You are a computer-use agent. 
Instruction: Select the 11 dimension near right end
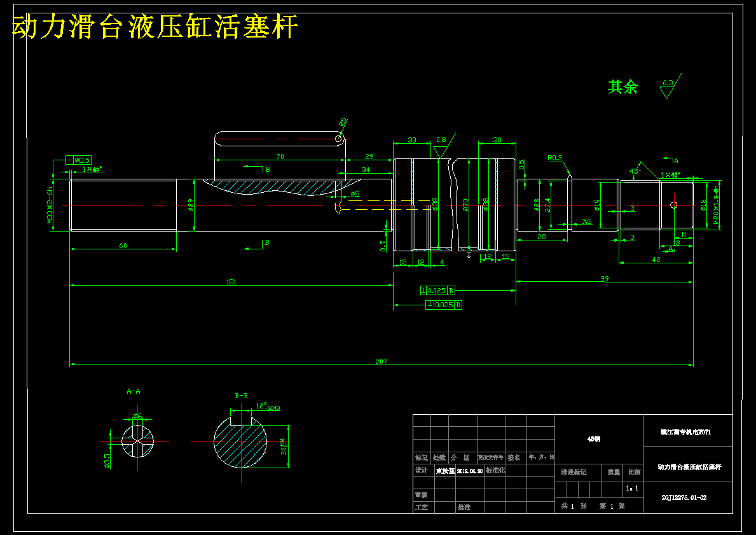point(683,235)
